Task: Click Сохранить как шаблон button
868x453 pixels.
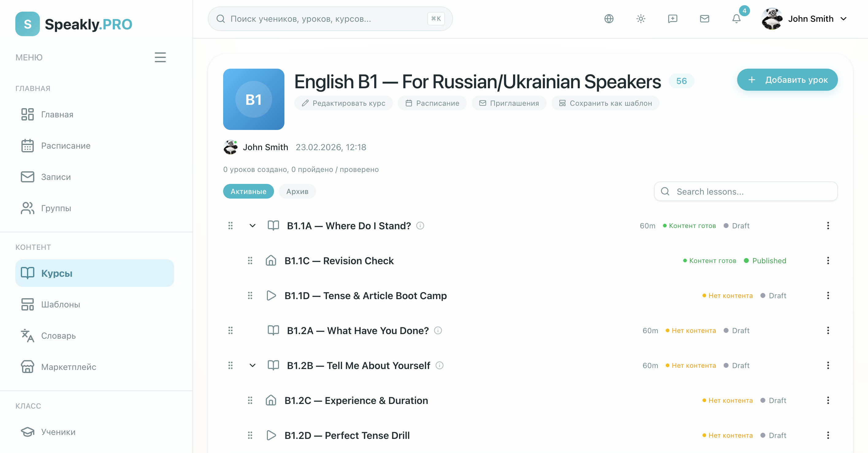Action: (605, 103)
